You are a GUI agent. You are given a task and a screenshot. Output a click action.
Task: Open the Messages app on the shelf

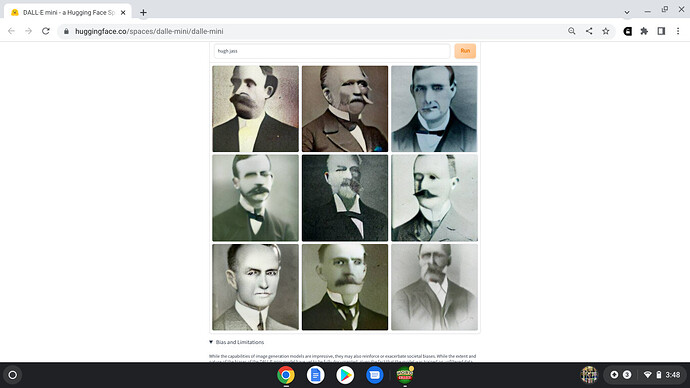[x=374, y=375]
